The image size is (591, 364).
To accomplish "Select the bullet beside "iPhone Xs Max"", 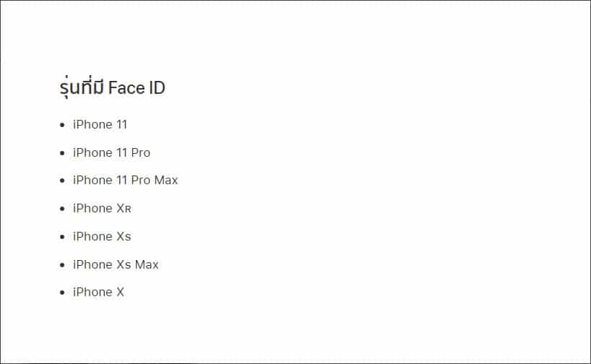I will [x=62, y=265].
